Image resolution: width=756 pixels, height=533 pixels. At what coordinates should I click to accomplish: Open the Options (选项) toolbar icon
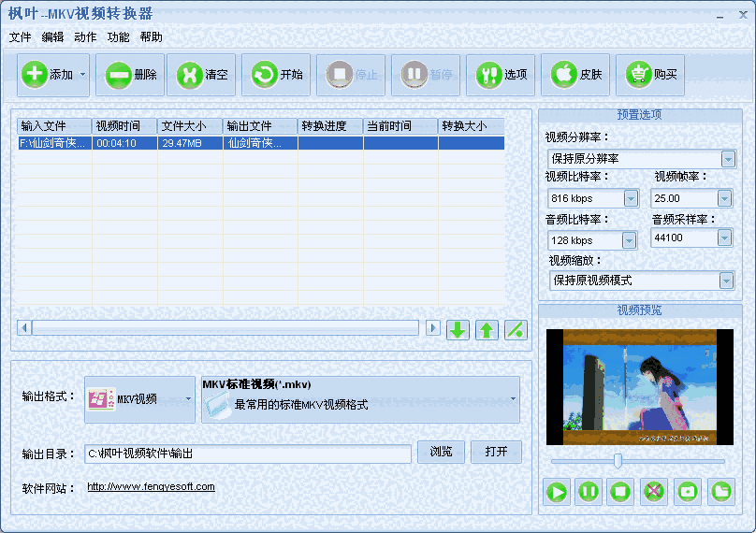click(488, 75)
